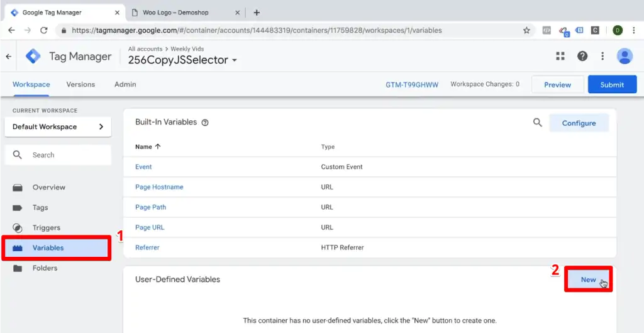The image size is (644, 333).
Task: Click the Weekly Vids breadcrumb link
Action: (187, 48)
